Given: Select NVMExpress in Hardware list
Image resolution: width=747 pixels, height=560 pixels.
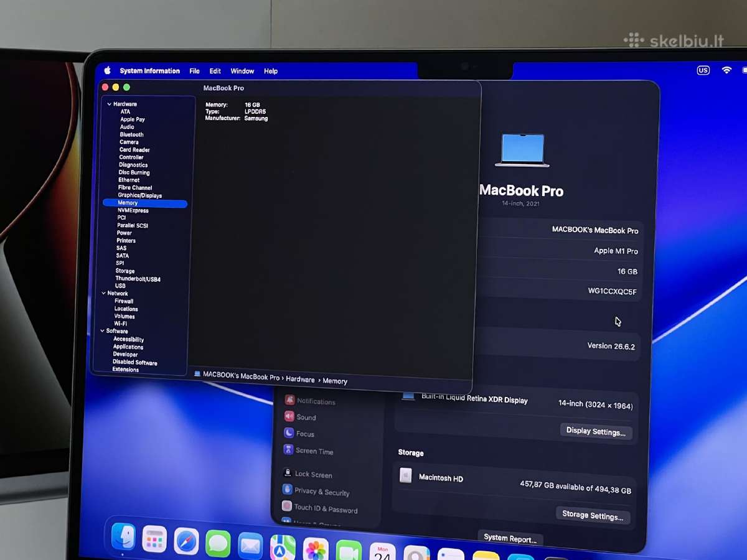Looking at the screenshot, I should (x=133, y=210).
